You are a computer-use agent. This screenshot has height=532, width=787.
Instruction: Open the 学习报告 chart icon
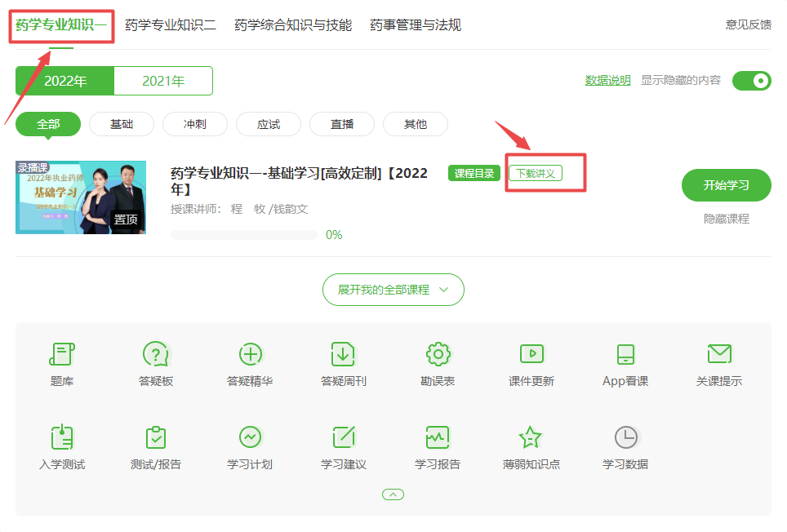pos(438,437)
